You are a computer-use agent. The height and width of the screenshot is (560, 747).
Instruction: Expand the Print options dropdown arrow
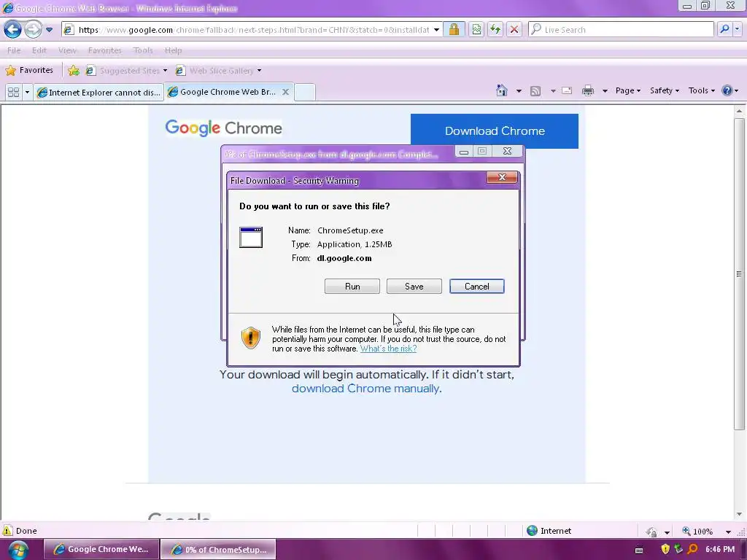point(605,90)
